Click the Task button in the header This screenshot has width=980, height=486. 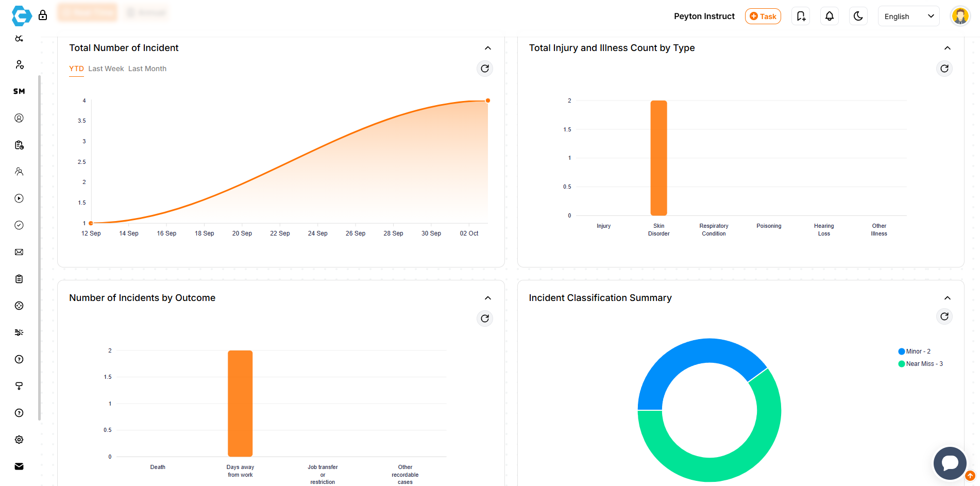[x=763, y=16]
